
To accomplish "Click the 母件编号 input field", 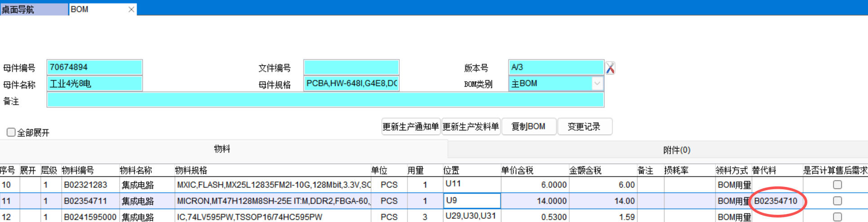I will coord(94,67).
